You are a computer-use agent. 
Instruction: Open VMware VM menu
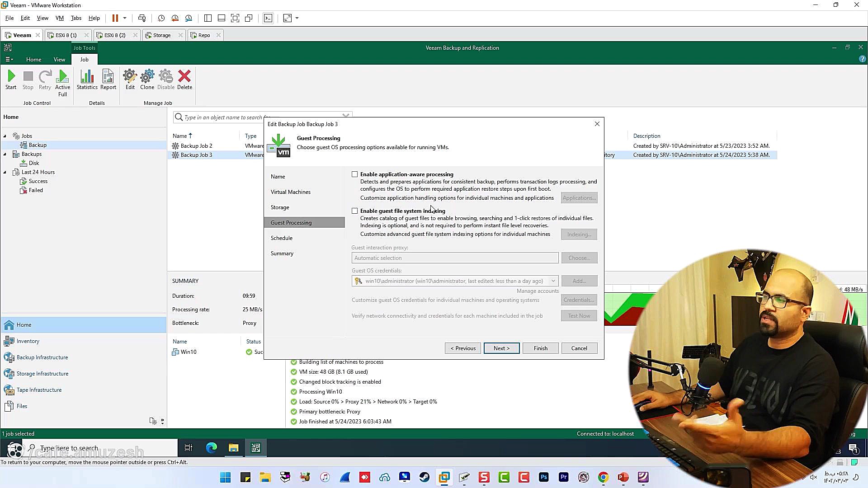59,18
